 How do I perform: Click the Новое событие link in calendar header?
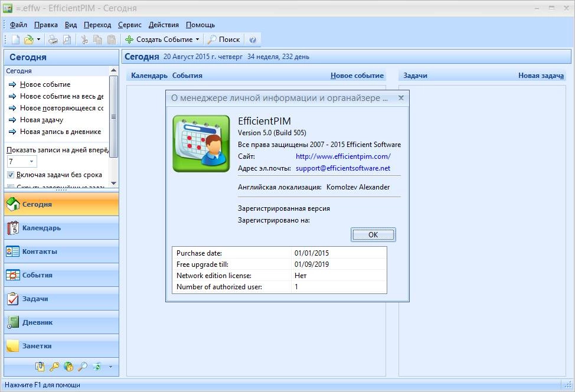(357, 76)
